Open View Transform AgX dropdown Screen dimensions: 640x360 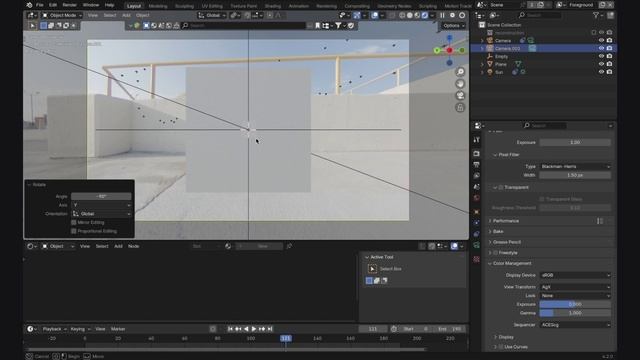point(575,287)
